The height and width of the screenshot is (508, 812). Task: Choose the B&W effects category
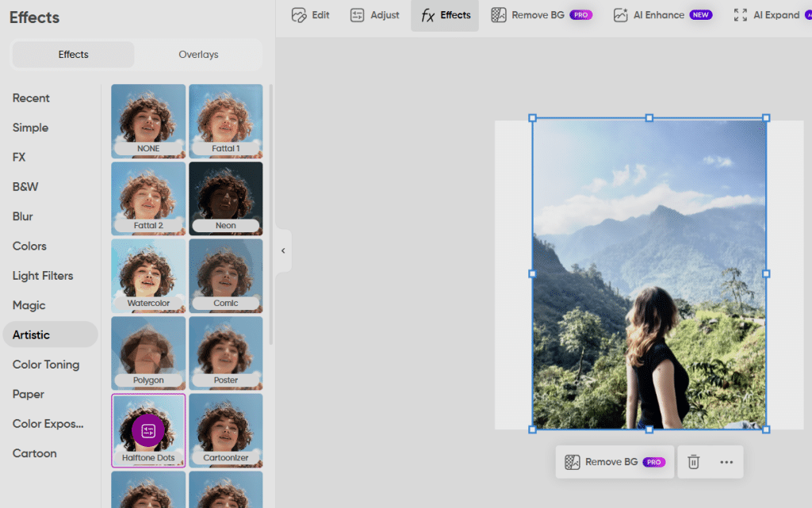click(x=25, y=187)
